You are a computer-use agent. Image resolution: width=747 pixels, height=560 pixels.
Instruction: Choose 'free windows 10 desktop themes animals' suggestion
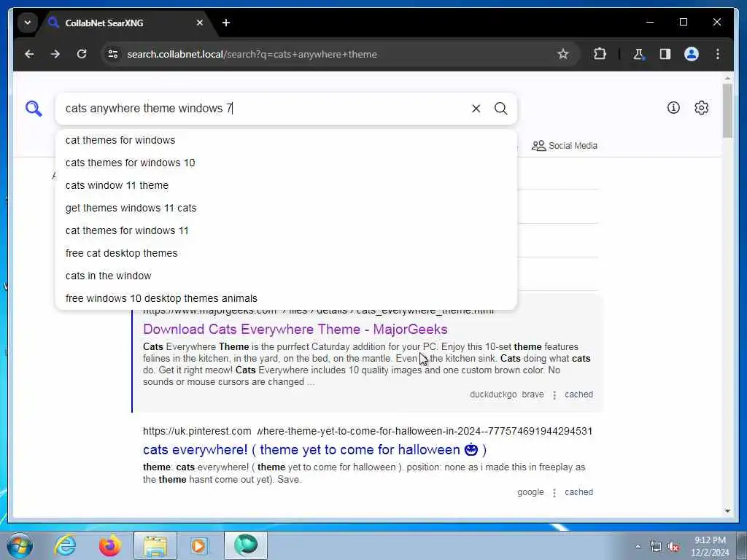click(286, 298)
